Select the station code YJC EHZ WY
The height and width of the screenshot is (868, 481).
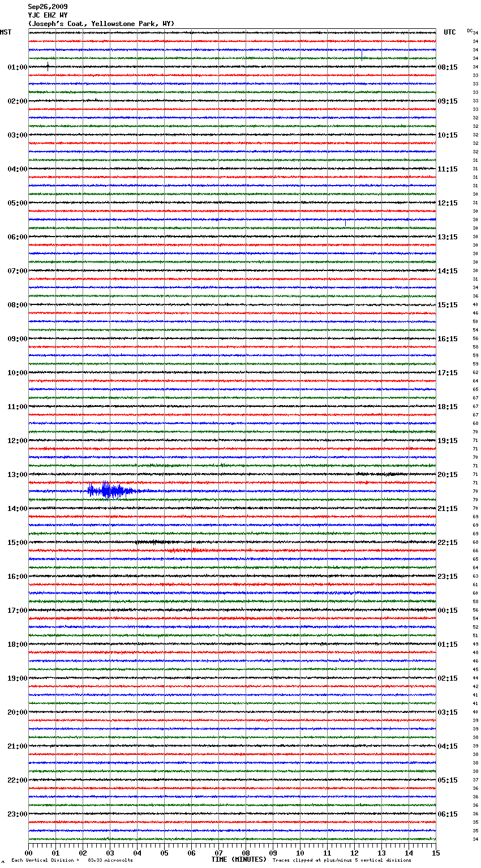pos(48,15)
